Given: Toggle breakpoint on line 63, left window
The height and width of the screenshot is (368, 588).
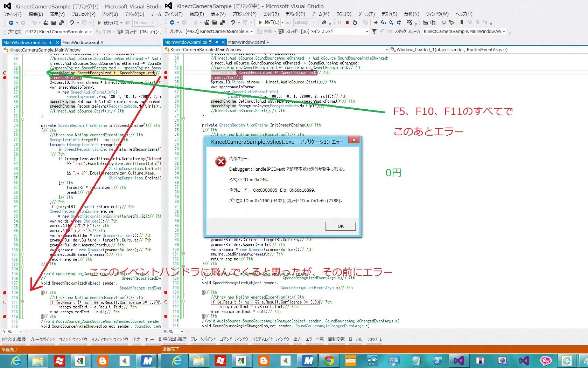Looking at the screenshot, I should coord(5,73).
